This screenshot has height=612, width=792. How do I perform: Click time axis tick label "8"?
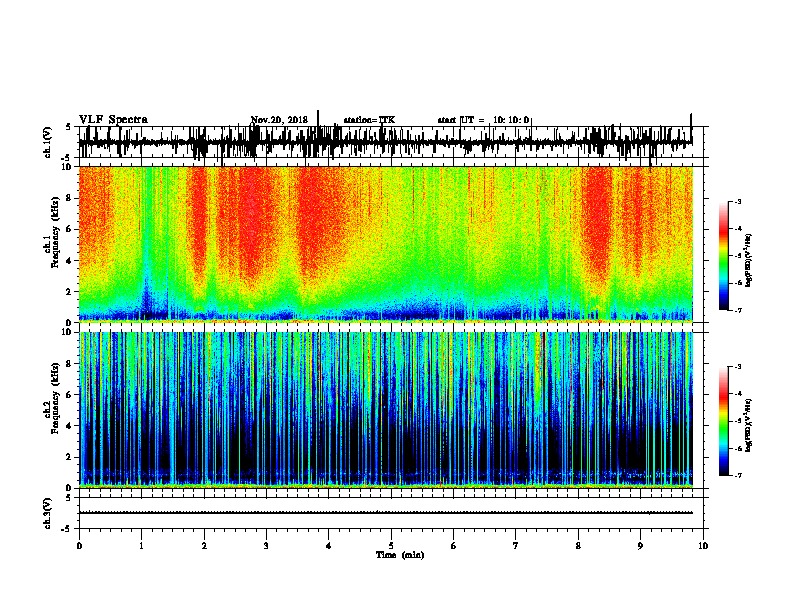pos(578,546)
